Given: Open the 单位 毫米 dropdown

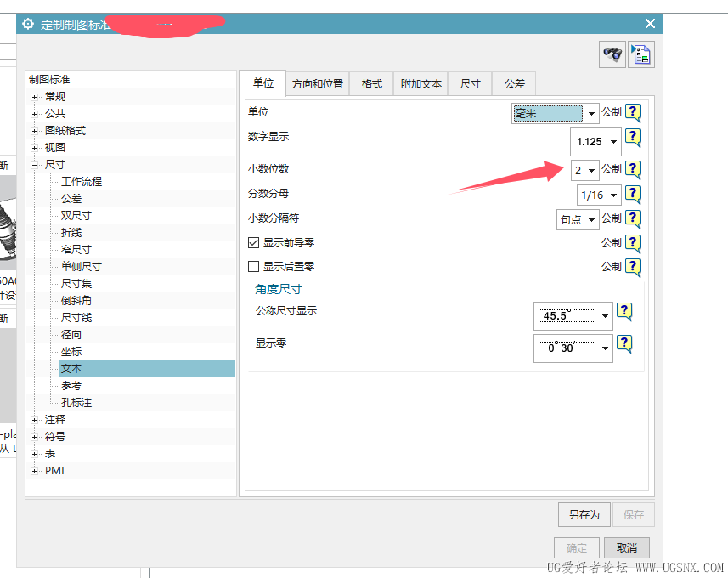Looking at the screenshot, I should [556, 113].
